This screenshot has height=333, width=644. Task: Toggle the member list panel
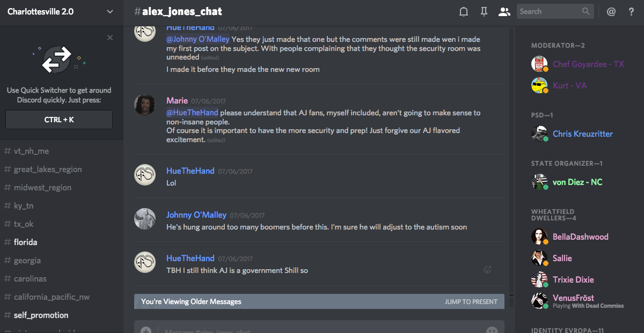click(504, 11)
